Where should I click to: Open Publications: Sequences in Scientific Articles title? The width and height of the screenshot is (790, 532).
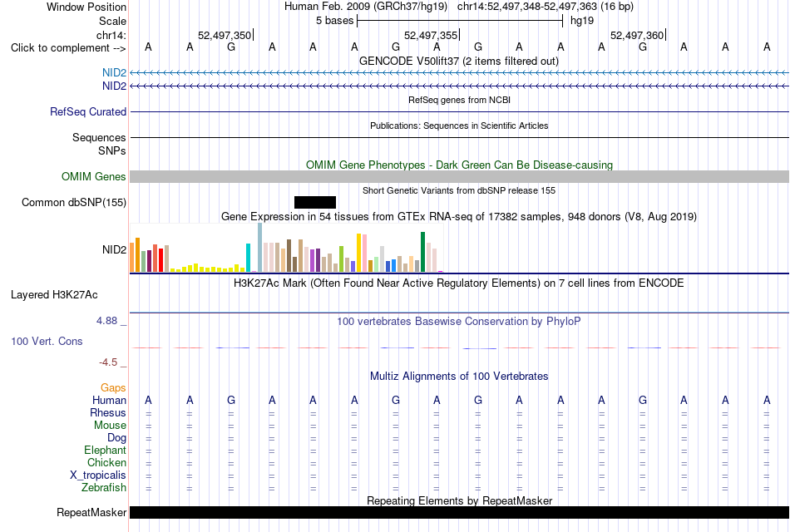point(459,126)
